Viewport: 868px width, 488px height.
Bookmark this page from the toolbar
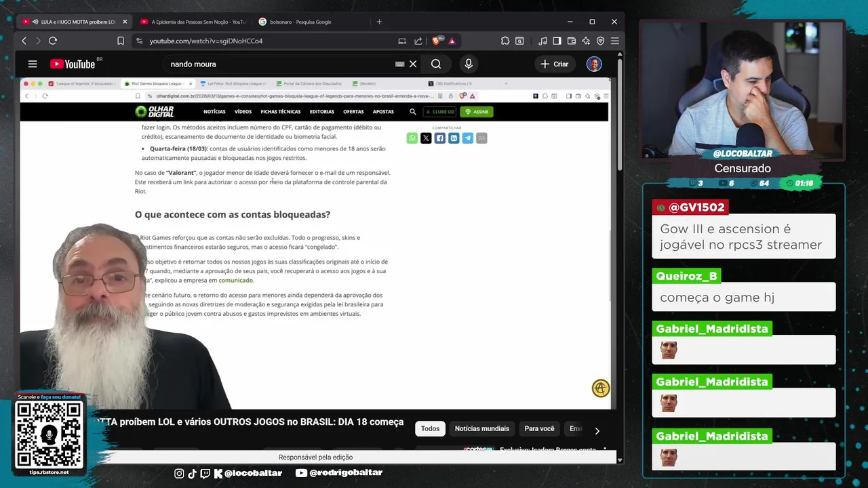coord(121,41)
